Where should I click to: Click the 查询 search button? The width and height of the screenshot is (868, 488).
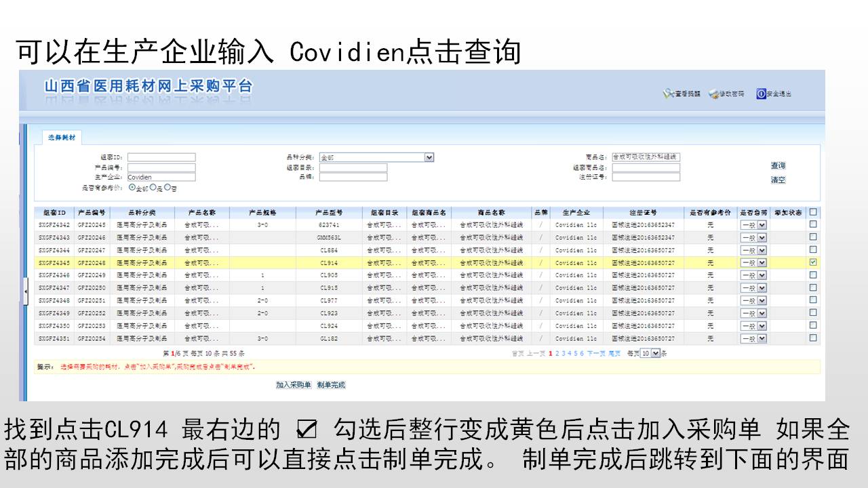click(778, 166)
